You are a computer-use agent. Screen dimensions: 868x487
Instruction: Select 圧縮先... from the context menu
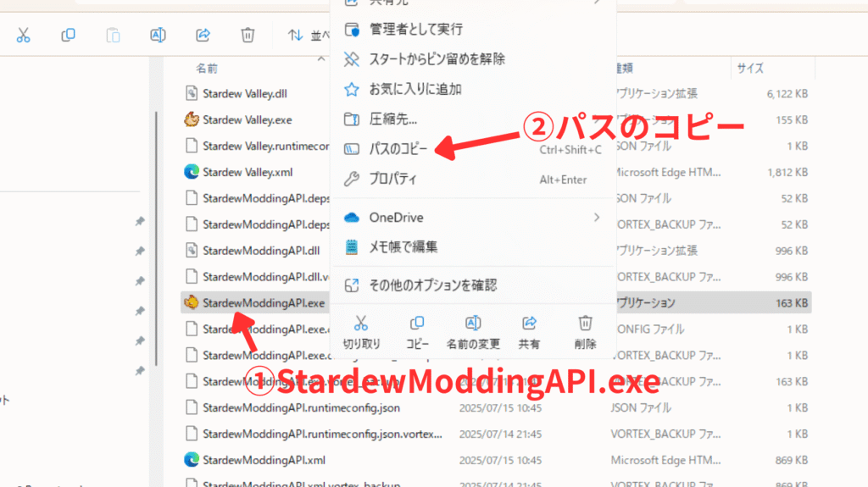pos(473,119)
